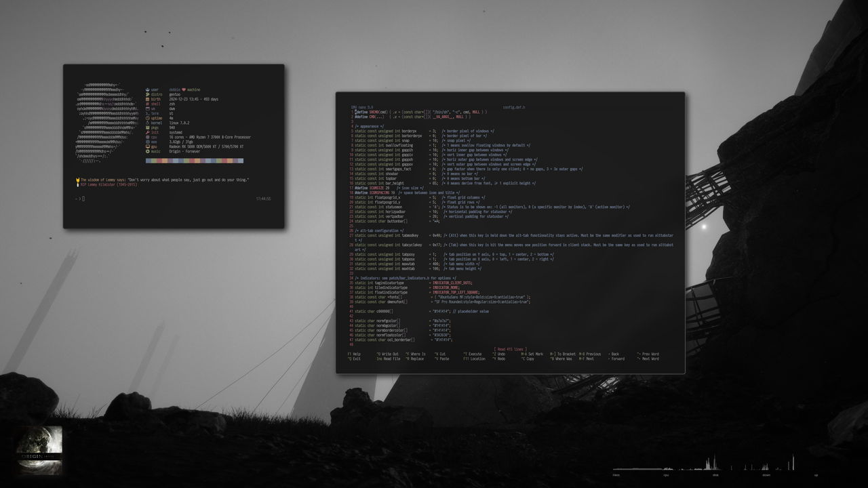Click the Prev Word shortcut in nano
This screenshot has width=868, height=488.
(x=648, y=354)
